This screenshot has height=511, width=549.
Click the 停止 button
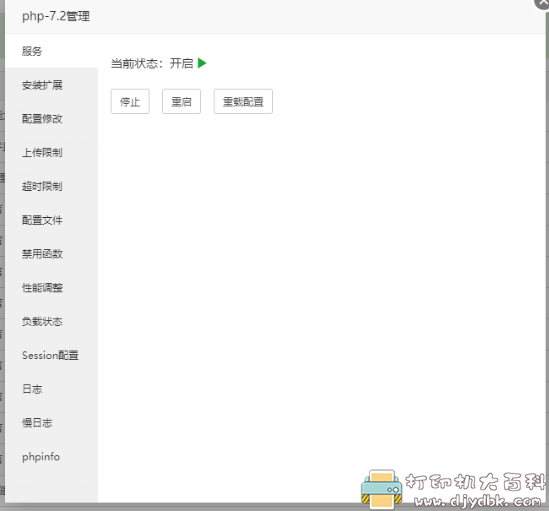pyautogui.click(x=130, y=102)
